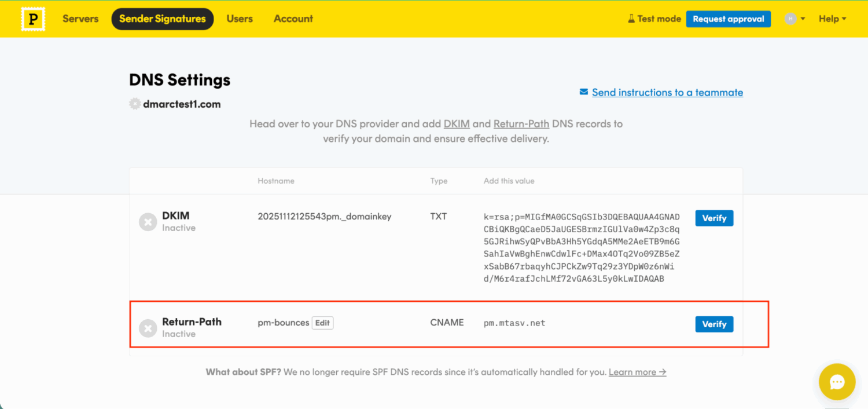868x409 pixels.
Task: Click the pm-bounces hostname text
Action: click(x=284, y=323)
